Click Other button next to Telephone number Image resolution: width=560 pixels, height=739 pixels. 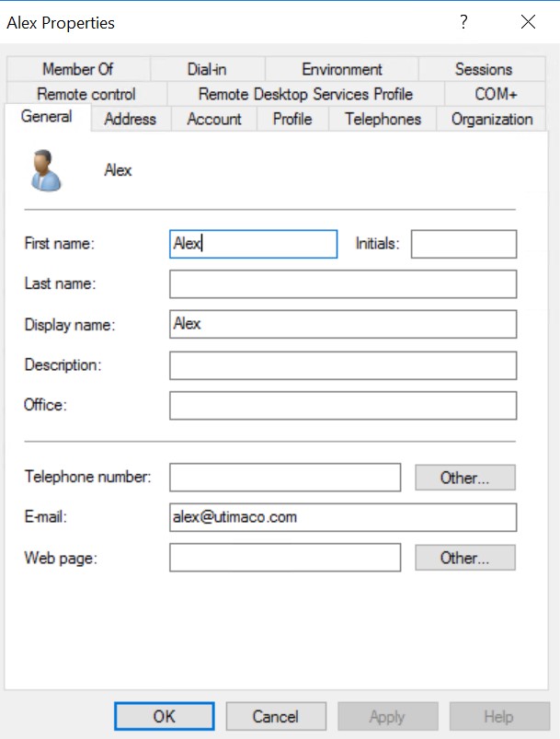(x=465, y=478)
